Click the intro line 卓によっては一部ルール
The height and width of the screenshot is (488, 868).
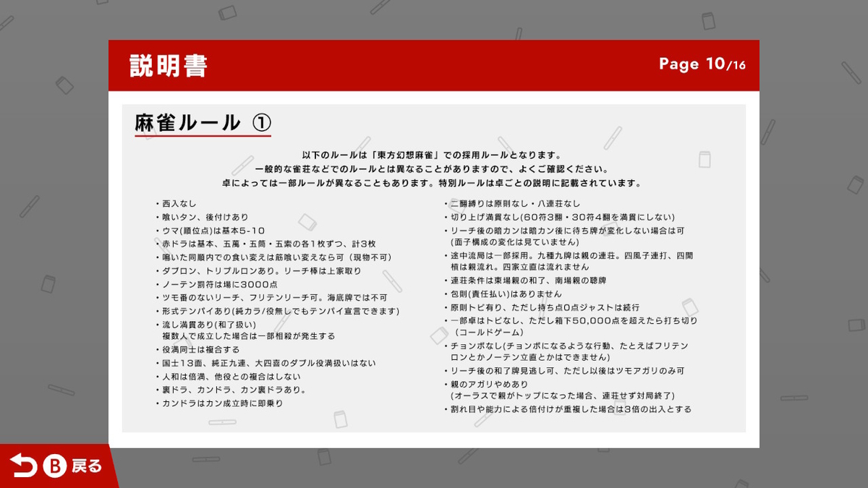point(432,182)
